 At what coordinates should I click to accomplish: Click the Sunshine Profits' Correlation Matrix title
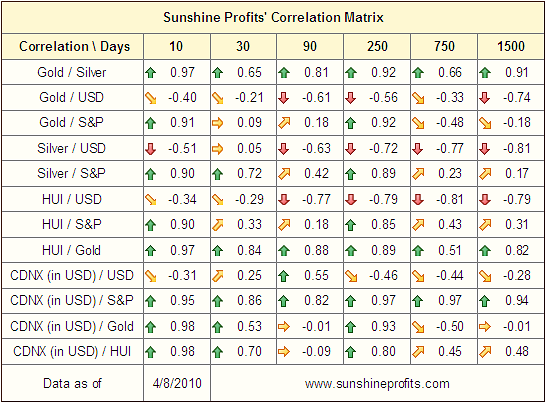pyautogui.click(x=274, y=17)
